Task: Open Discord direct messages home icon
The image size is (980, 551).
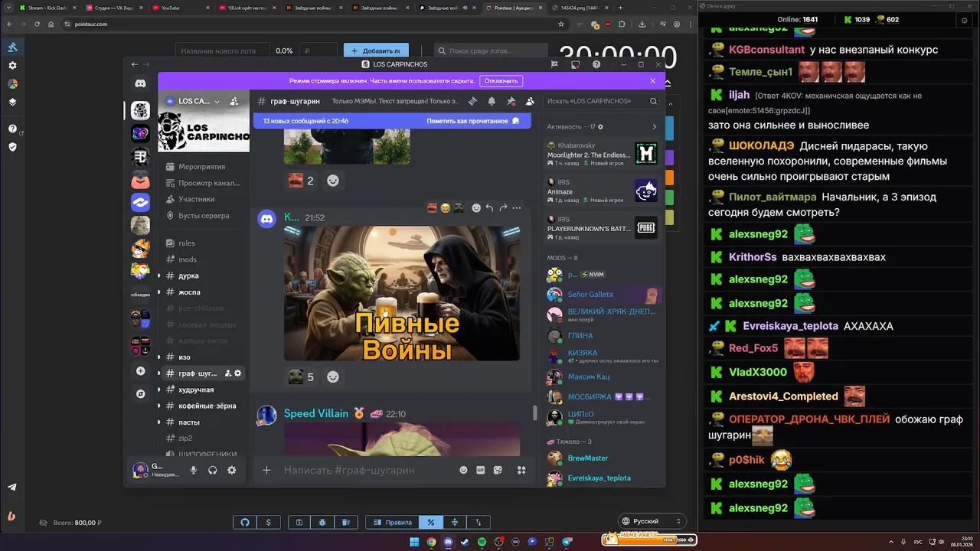Action: tap(140, 83)
